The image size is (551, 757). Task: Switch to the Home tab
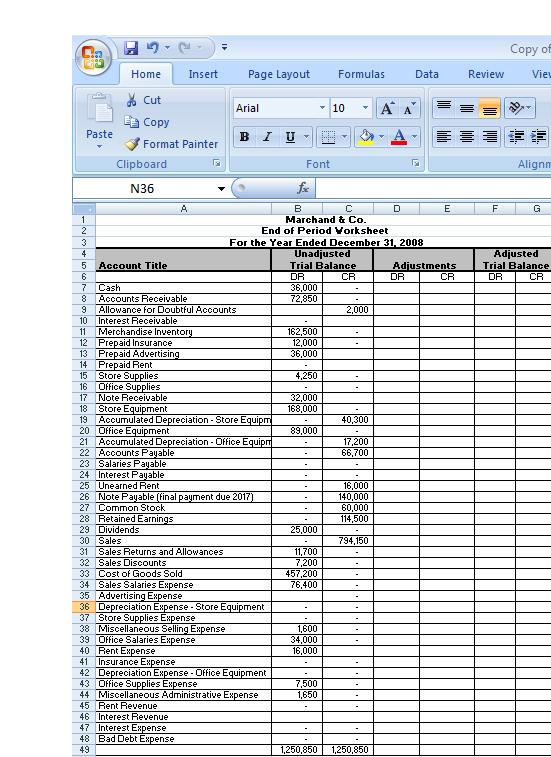(x=146, y=74)
